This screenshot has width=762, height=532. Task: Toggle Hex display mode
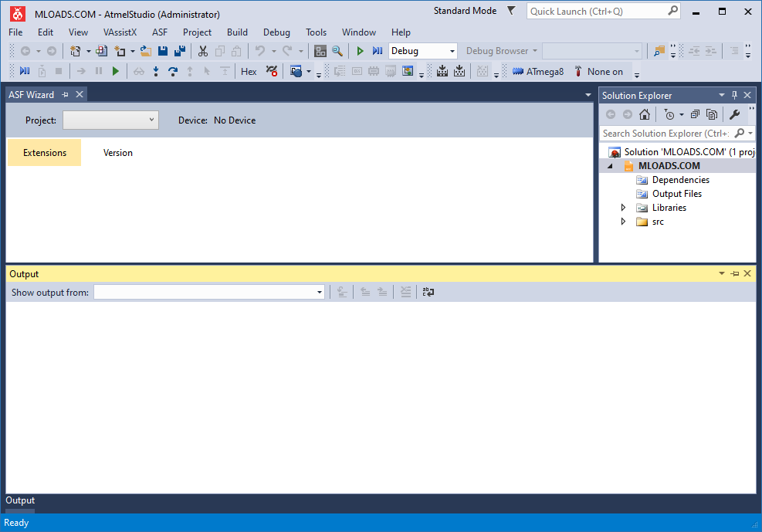coord(249,71)
